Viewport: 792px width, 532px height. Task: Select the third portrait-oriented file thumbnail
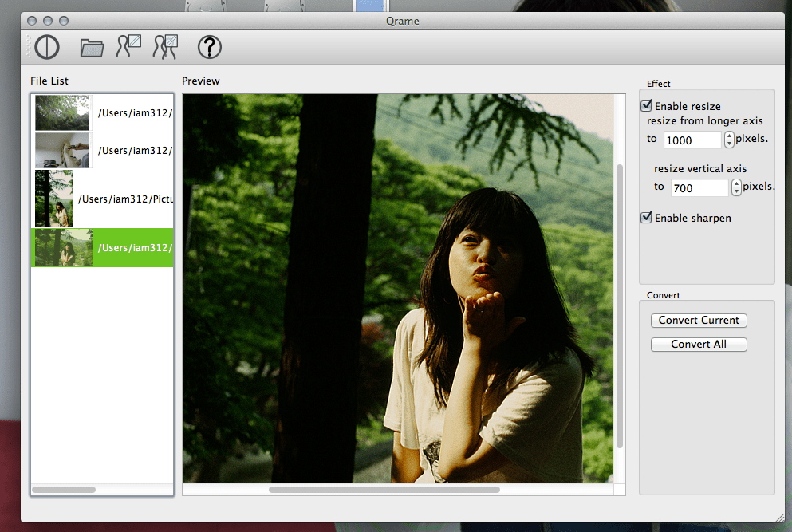pyautogui.click(x=53, y=199)
